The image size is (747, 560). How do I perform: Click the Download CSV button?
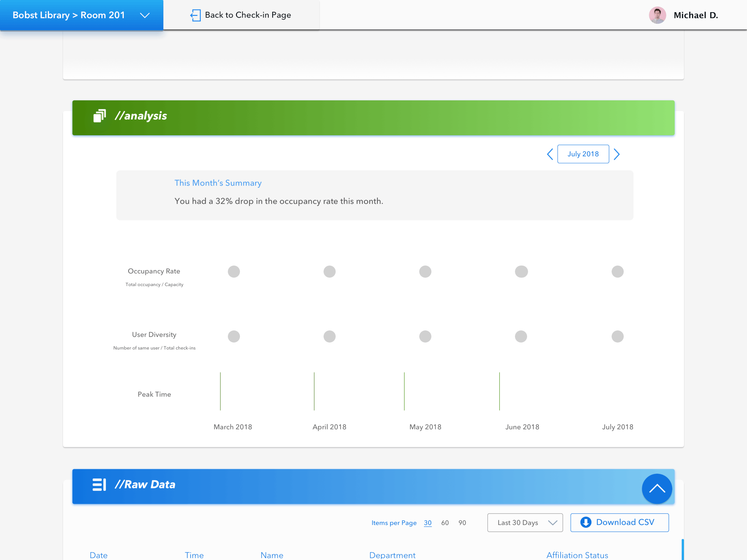[625, 522]
